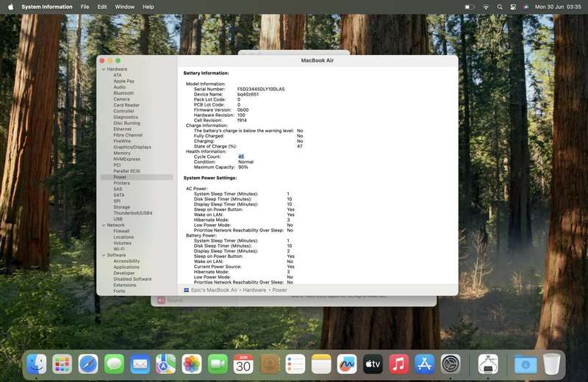The image size is (588, 382).
Task: Open the Downloads folder in dock
Action: [x=526, y=364]
